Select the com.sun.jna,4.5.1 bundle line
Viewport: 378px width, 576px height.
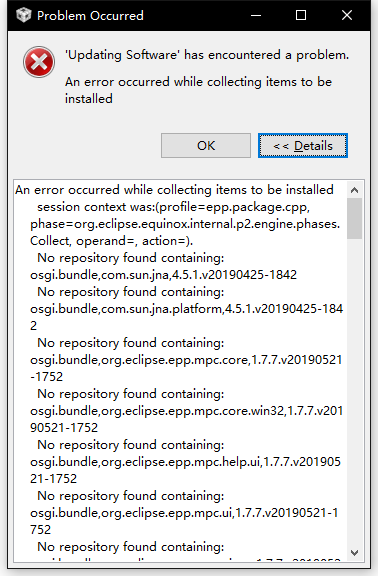163,275
